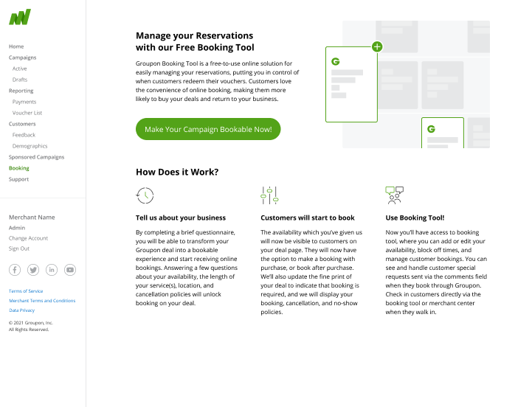Click the people chat icon above 'Use Booking Tool!'

(395, 195)
